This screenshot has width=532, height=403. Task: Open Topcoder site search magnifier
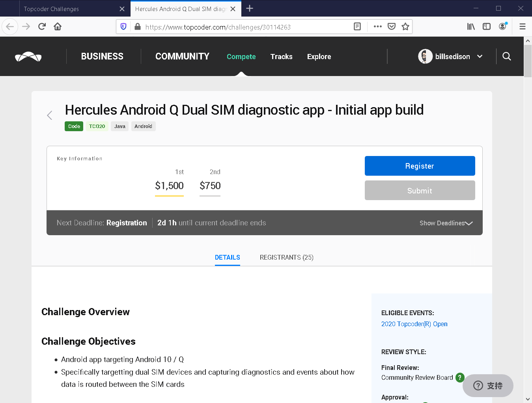click(507, 56)
